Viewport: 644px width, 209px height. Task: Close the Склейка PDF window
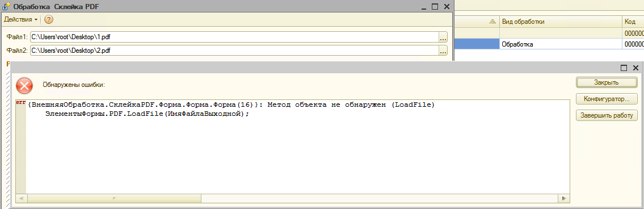(447, 6)
